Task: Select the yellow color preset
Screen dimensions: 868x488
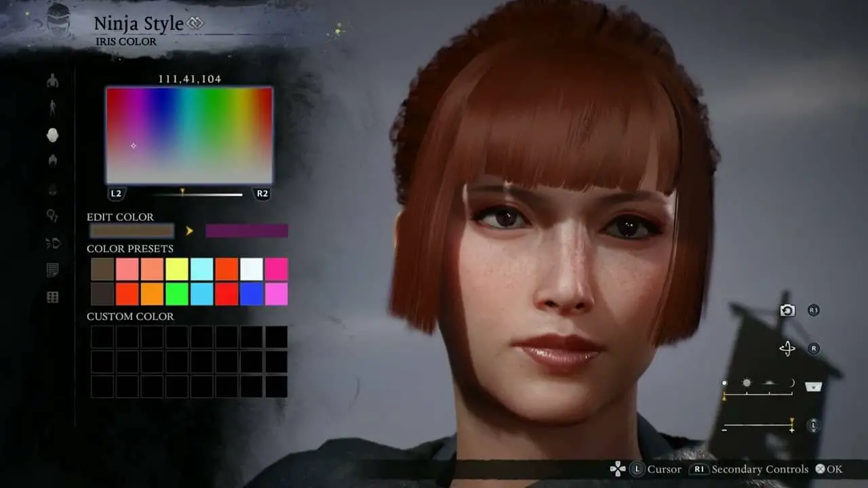Action: click(x=177, y=269)
